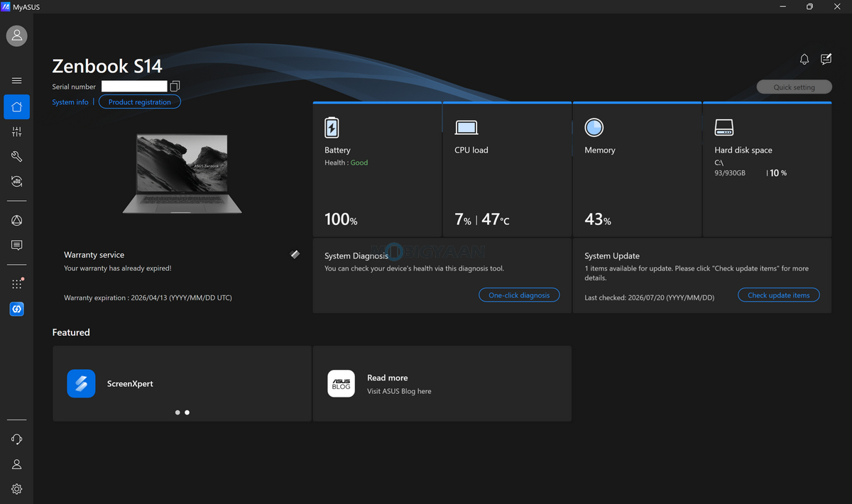
Task: Switch to second Featured carousel dot
Action: [187, 412]
